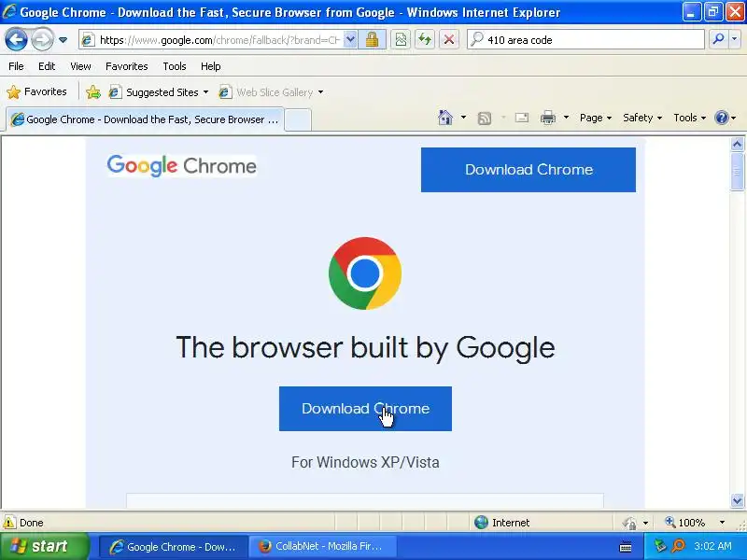Switch to Google Chrome taskbar item
747x560 pixels.
tap(174, 547)
